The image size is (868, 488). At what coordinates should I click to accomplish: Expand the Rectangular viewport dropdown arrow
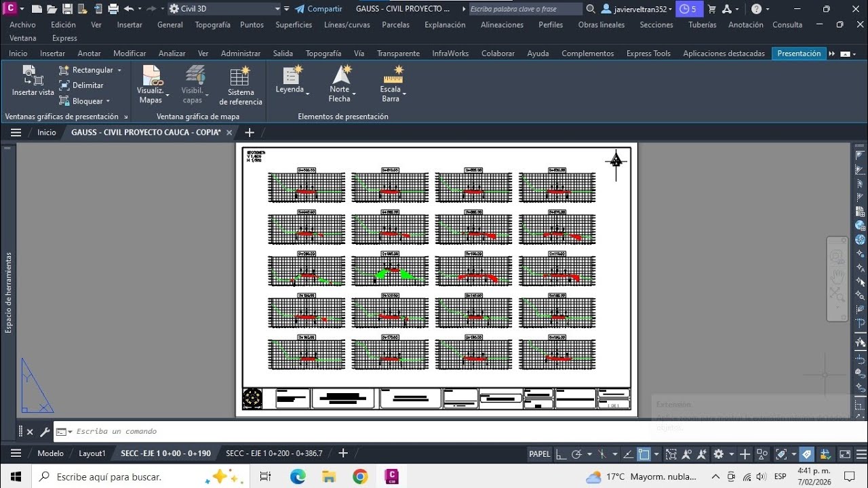pos(119,70)
